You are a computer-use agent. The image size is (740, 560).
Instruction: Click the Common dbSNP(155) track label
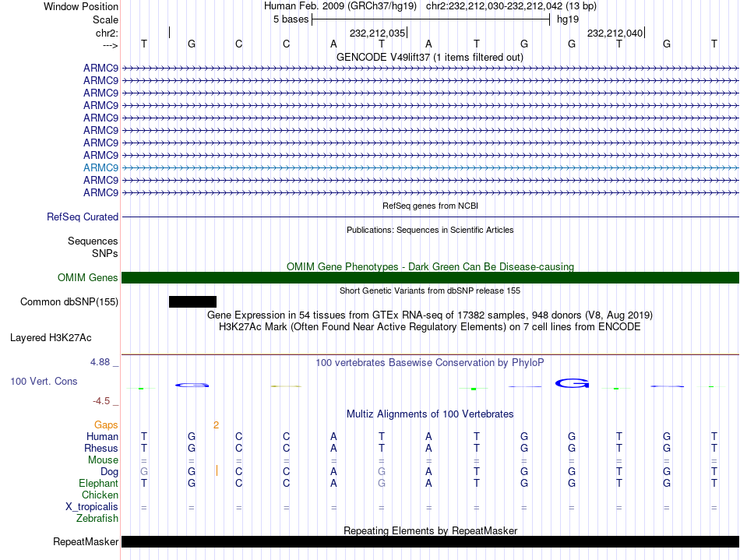(x=69, y=302)
